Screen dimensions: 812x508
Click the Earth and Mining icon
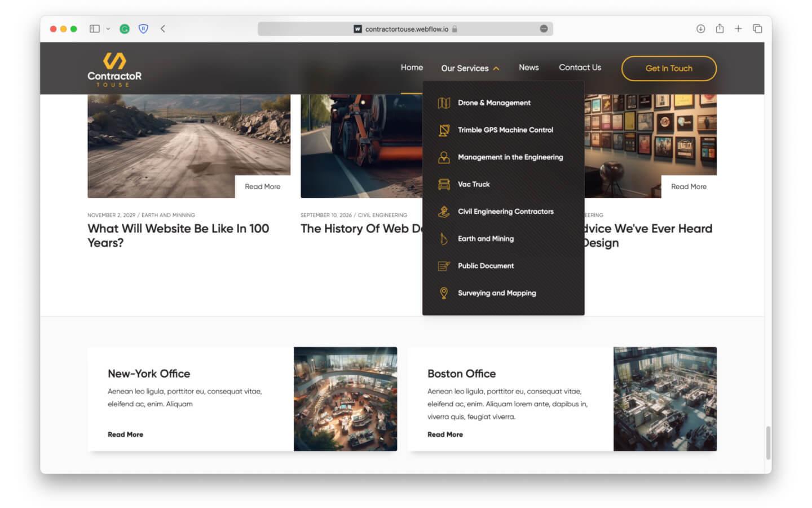pyautogui.click(x=444, y=238)
